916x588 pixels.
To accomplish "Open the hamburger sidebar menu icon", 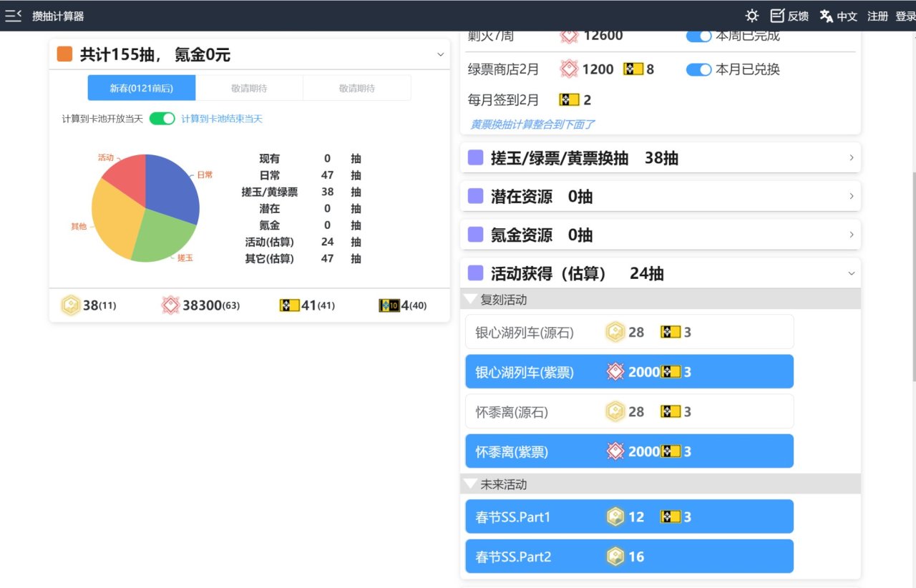I will click(13, 16).
